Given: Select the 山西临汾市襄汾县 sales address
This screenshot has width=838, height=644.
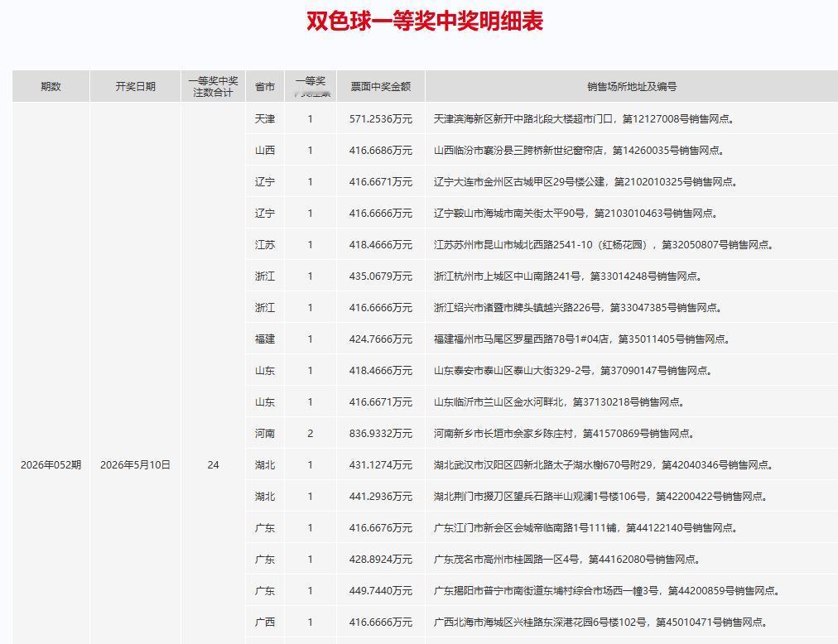Looking at the screenshot, I should coord(580,150).
